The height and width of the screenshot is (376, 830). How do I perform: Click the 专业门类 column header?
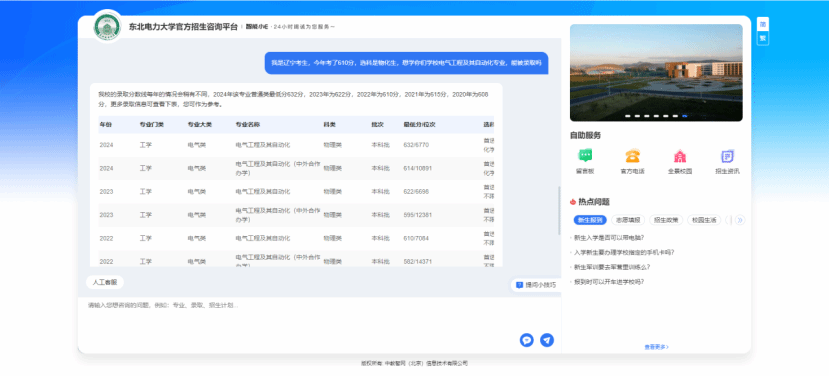click(152, 124)
